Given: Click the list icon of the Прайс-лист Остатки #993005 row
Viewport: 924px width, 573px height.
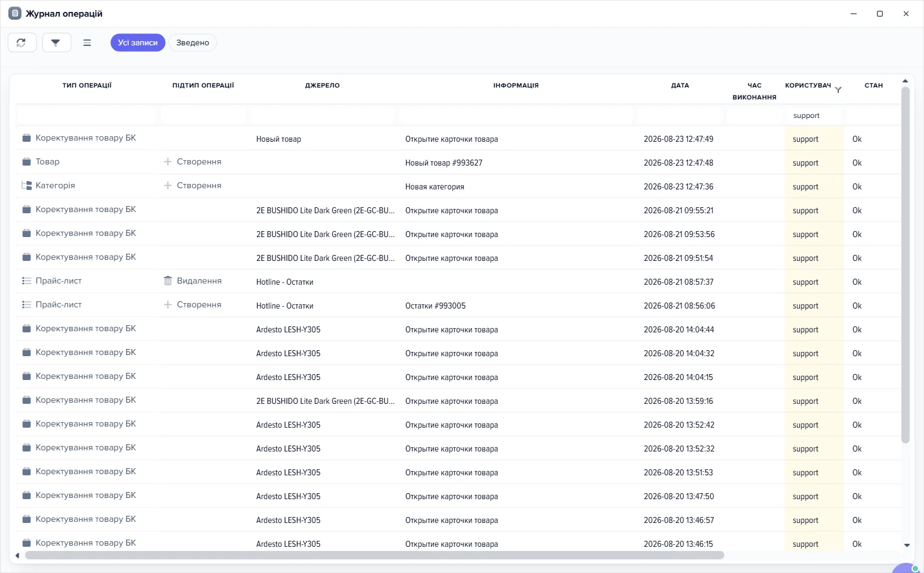Looking at the screenshot, I should tap(27, 304).
